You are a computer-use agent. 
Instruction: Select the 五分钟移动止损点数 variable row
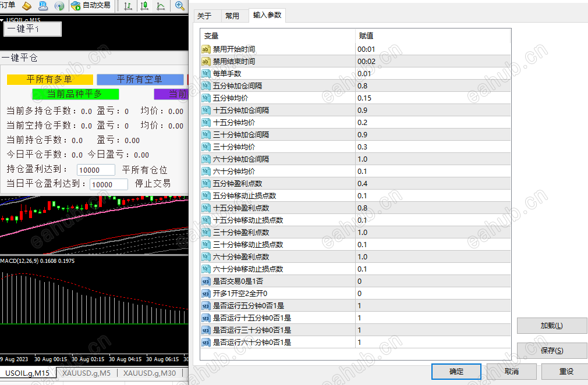click(x=356, y=196)
